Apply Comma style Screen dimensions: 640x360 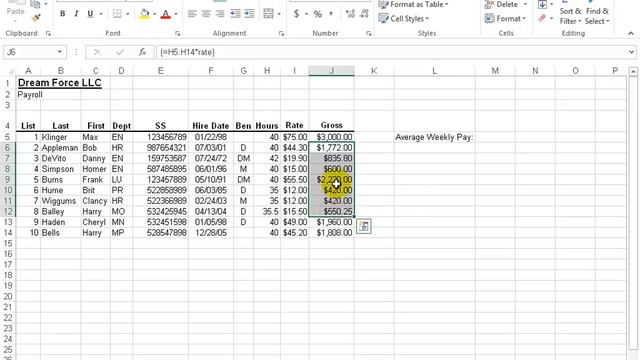[331, 14]
